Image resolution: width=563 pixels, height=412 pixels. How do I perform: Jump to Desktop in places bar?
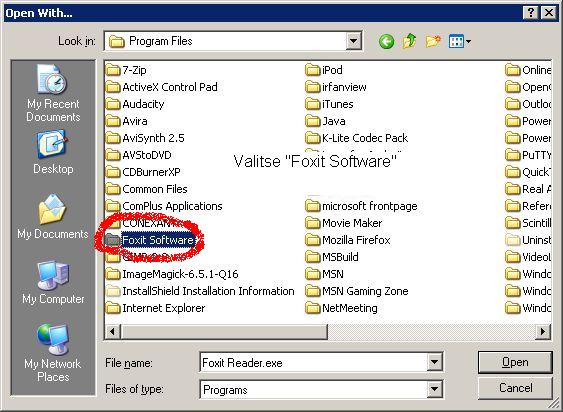click(x=53, y=153)
